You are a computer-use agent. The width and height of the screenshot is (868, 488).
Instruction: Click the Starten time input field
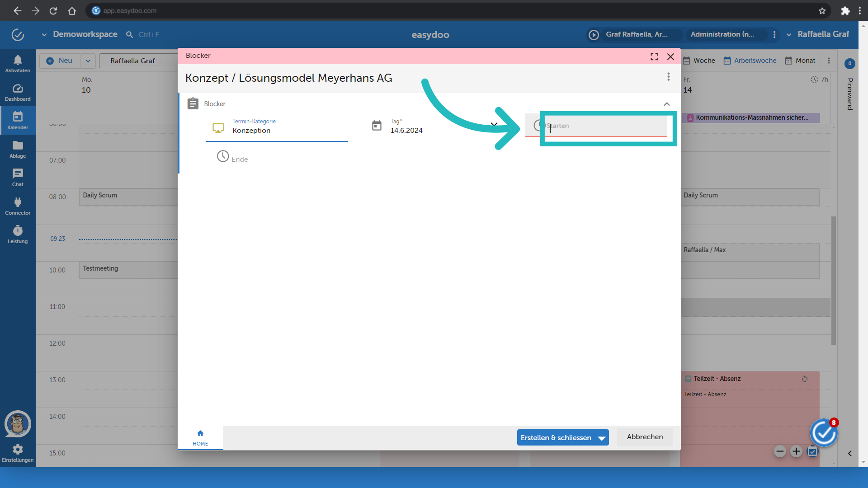point(604,125)
